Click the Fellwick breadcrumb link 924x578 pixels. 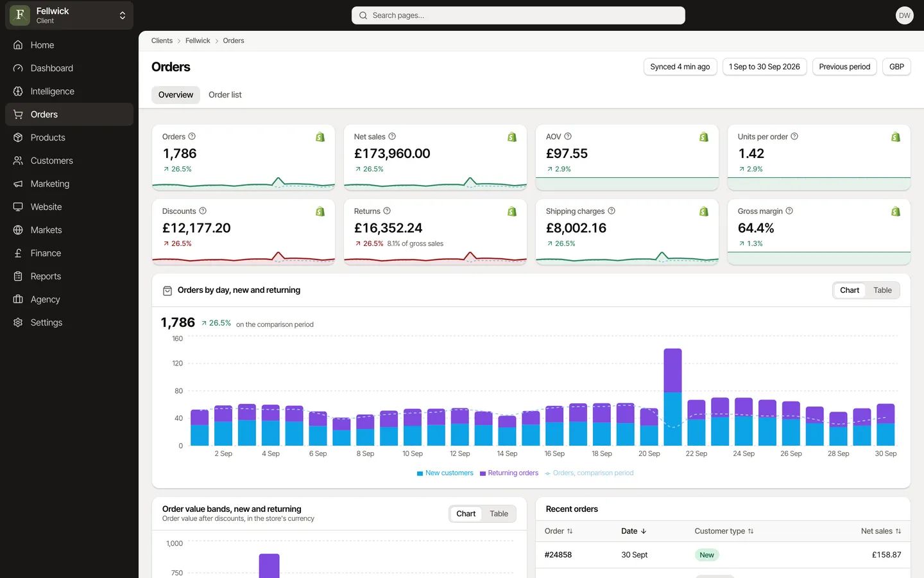[198, 40]
